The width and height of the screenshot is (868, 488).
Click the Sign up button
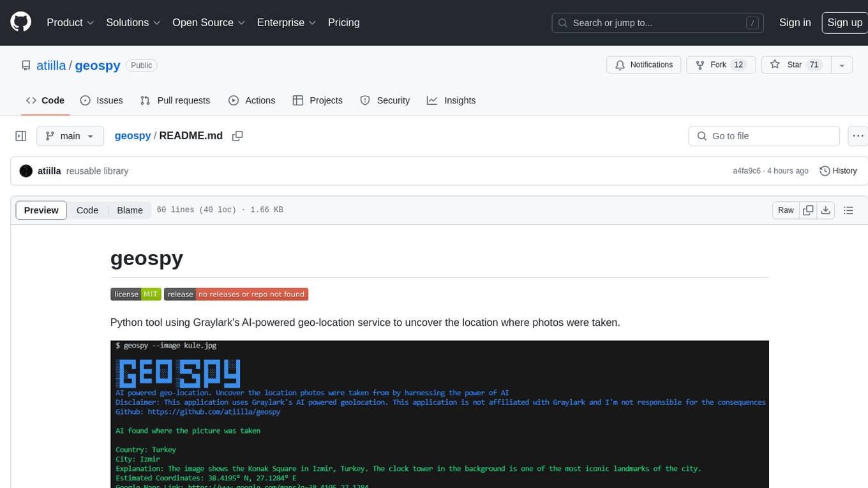844,22
